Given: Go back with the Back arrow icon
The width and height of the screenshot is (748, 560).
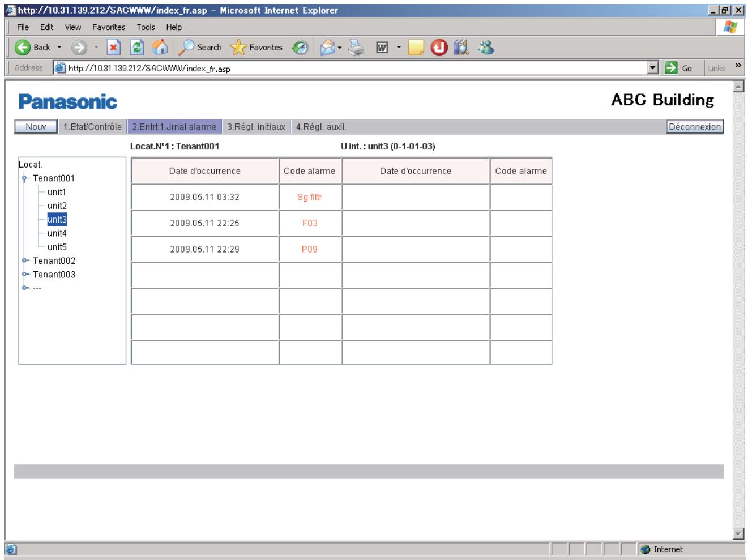Looking at the screenshot, I should pos(23,48).
